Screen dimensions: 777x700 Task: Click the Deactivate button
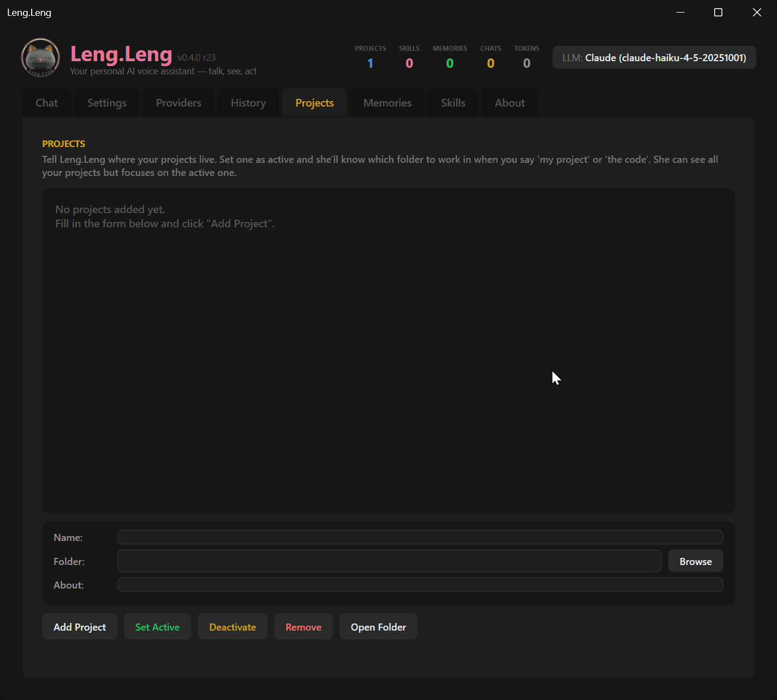pyautogui.click(x=232, y=627)
